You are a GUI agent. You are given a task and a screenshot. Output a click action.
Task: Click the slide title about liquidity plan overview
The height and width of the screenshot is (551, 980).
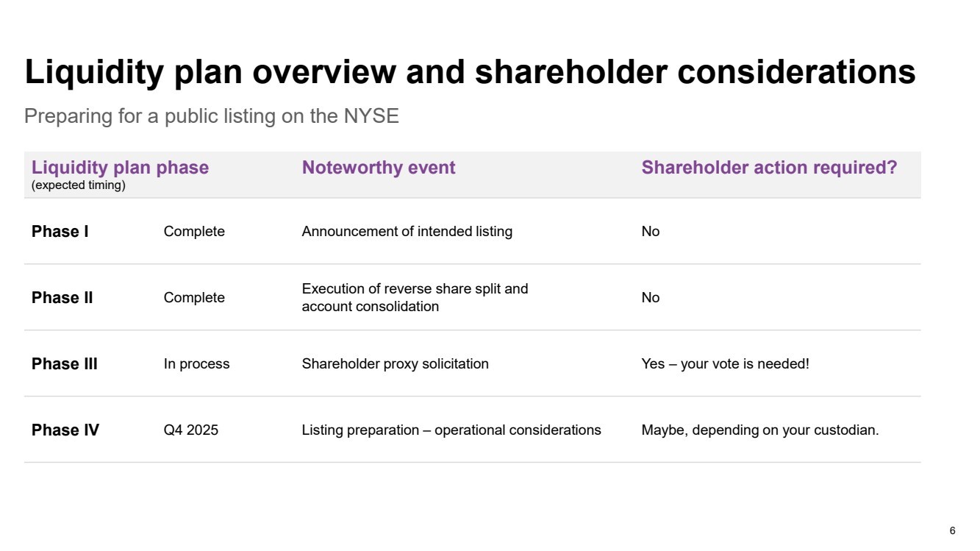pyautogui.click(x=471, y=73)
